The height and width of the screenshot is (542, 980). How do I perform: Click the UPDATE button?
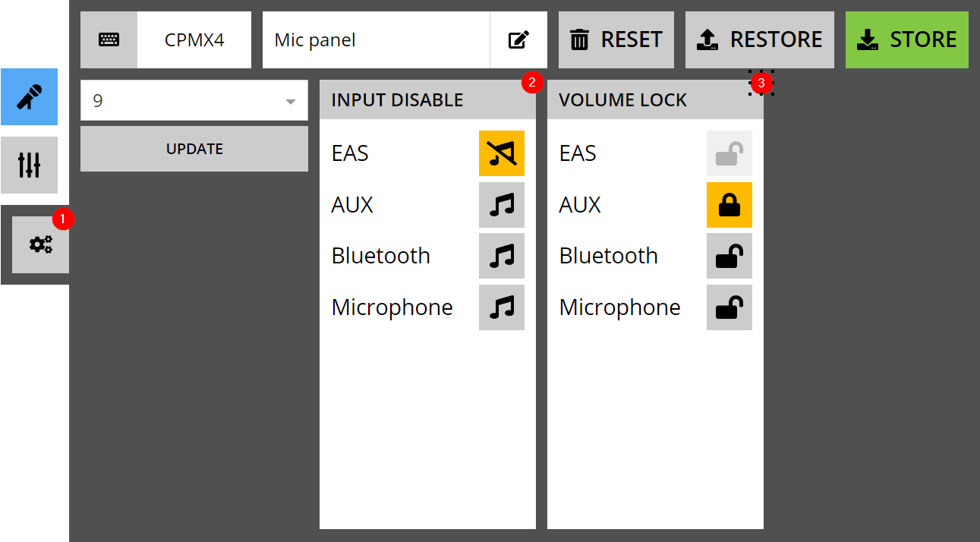click(x=194, y=149)
